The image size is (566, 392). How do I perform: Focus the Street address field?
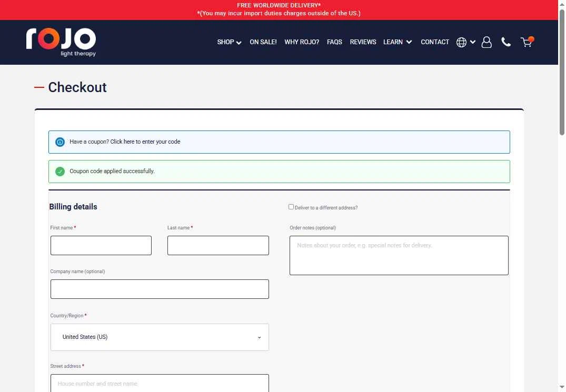[160, 383]
